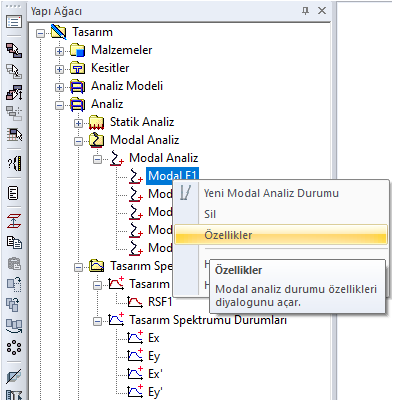Choose Yeni Modal Analiz Durumu menu entry
The height and width of the screenshot is (401, 393).
(271, 193)
